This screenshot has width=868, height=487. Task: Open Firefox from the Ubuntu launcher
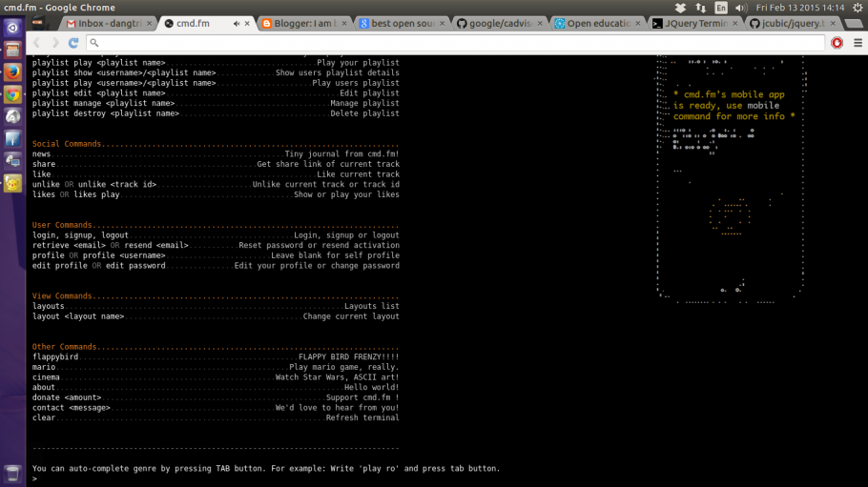(x=12, y=72)
